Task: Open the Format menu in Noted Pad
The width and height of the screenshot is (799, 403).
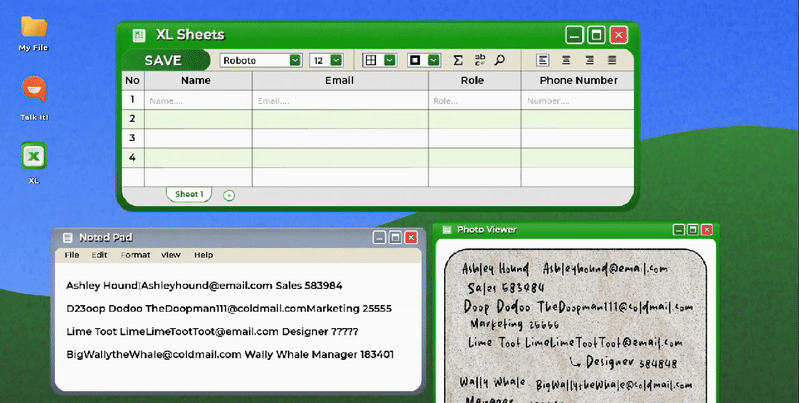Action: (136, 255)
